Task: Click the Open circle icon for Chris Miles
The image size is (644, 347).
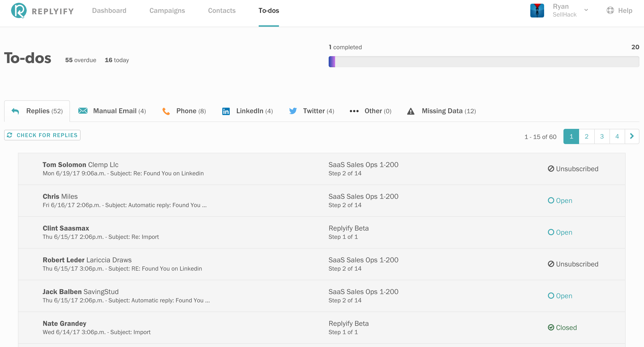Action: [x=551, y=200]
